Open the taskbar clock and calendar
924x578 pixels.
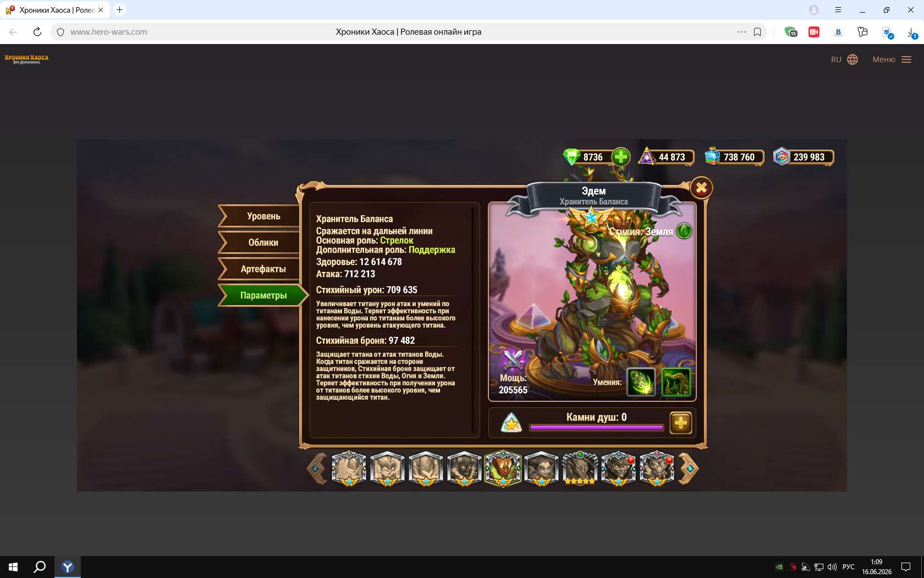coord(877,567)
